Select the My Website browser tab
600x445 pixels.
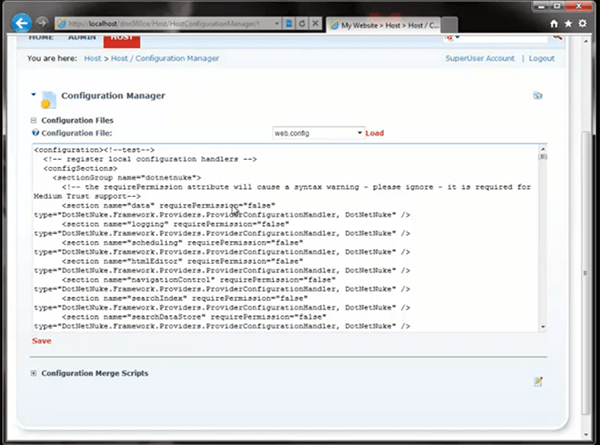[x=385, y=25]
